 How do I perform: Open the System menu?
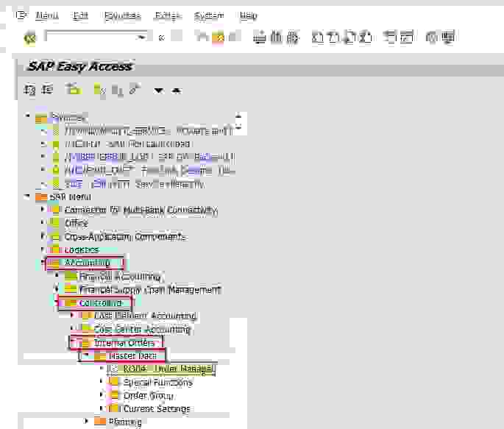[209, 15]
